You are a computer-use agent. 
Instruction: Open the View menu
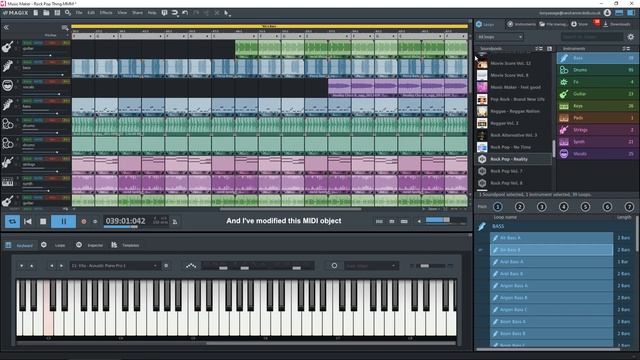(x=122, y=13)
